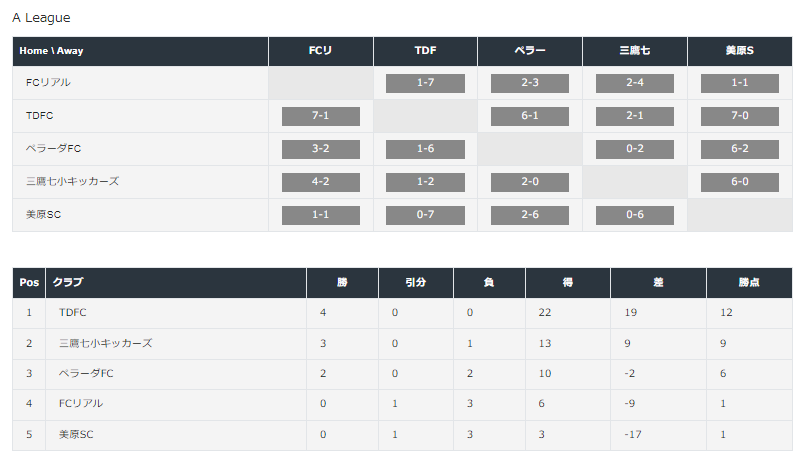Open the 0-7 score in the 美原SC row

(x=425, y=215)
